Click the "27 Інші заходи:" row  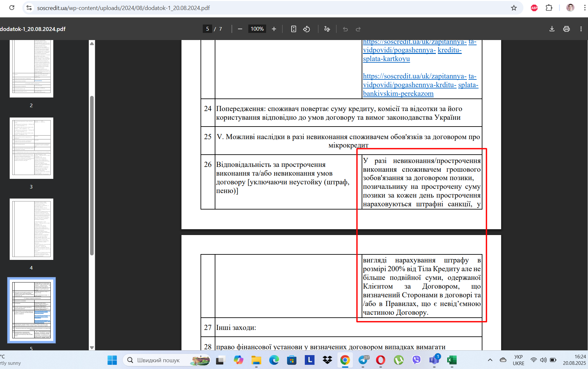[x=341, y=327]
